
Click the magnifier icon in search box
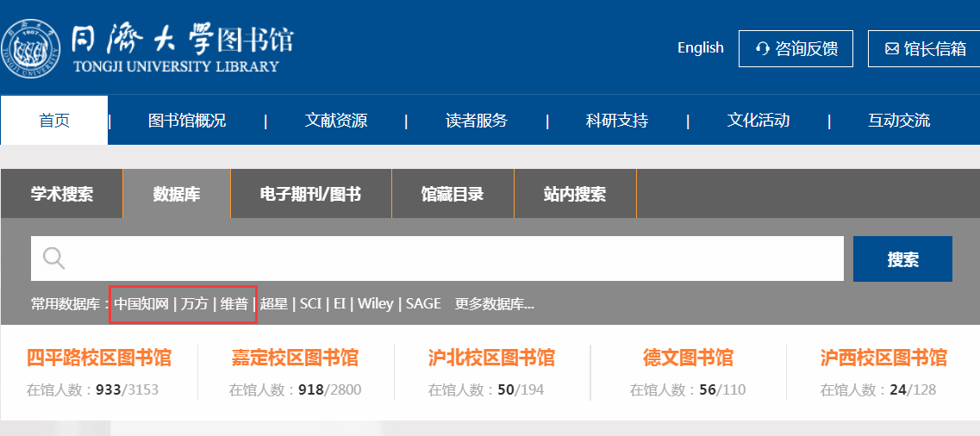click(x=53, y=258)
